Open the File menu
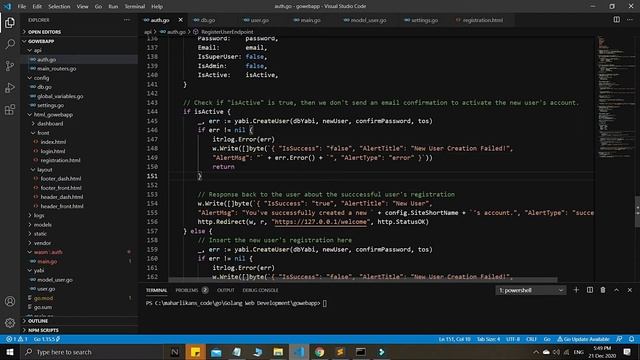The height and width of the screenshot is (360, 640). coord(22,7)
